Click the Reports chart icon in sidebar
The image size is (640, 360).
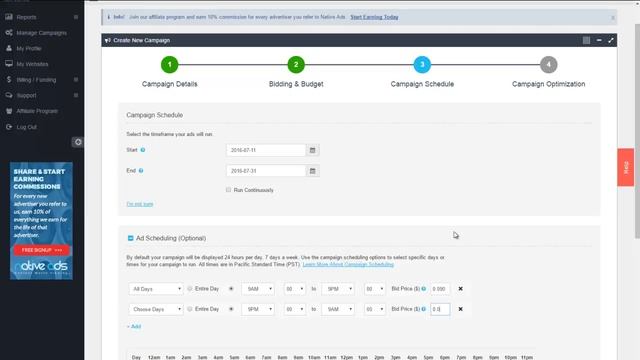[9, 17]
